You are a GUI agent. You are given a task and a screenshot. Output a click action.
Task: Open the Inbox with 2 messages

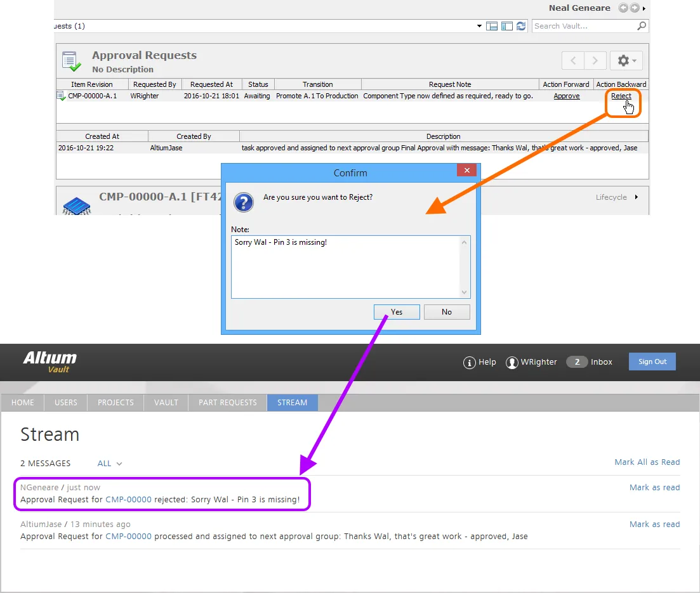click(590, 362)
